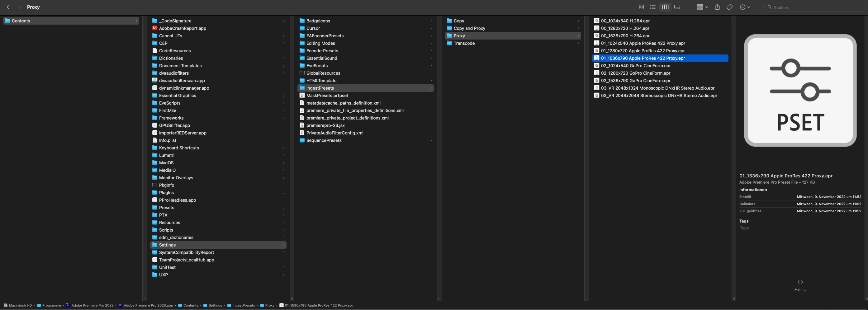Select dynamiclinkmanager.app icon
The width and height of the screenshot is (868, 310).
click(x=155, y=88)
